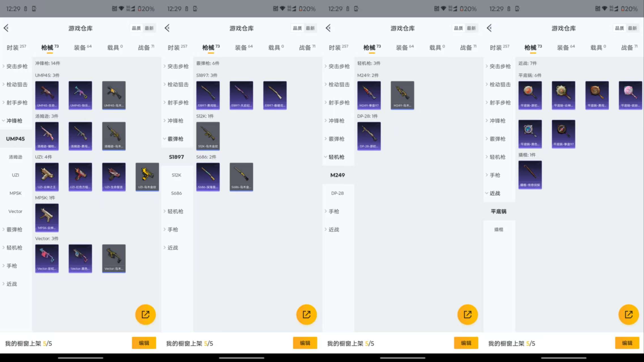Select the 撬棍-传奇侦探 crowbar skin icon

(x=530, y=175)
